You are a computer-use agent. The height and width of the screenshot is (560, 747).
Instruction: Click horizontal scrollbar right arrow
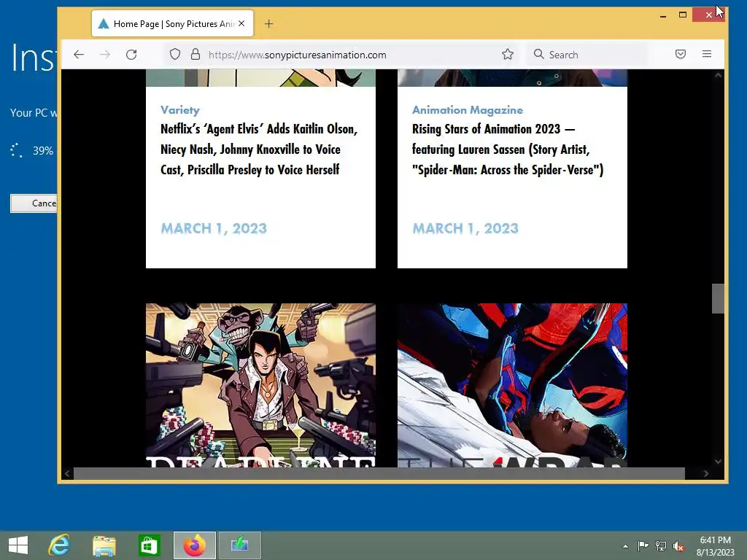coord(706,473)
